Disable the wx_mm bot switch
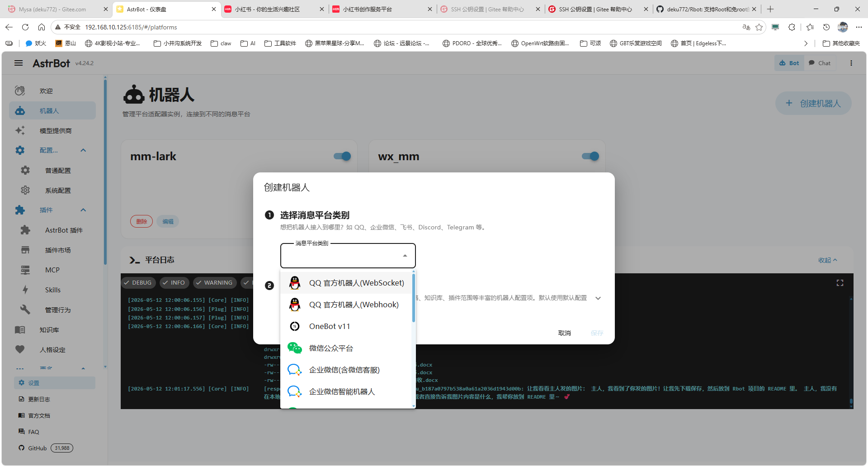 coord(590,156)
